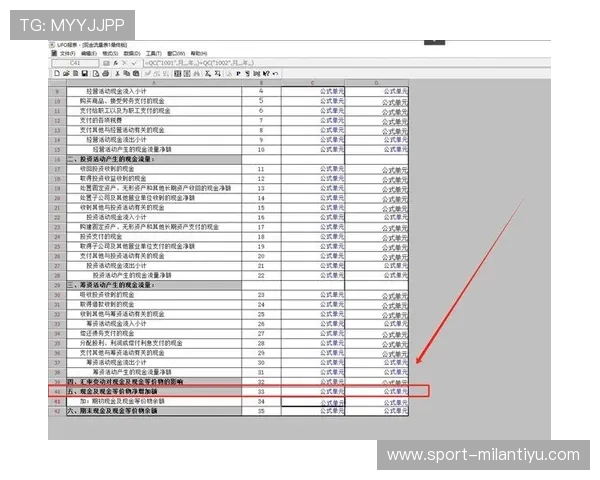Click the Print toolbar icon
Screen dimensions: 600x480
pyautogui.click(x=106, y=73)
